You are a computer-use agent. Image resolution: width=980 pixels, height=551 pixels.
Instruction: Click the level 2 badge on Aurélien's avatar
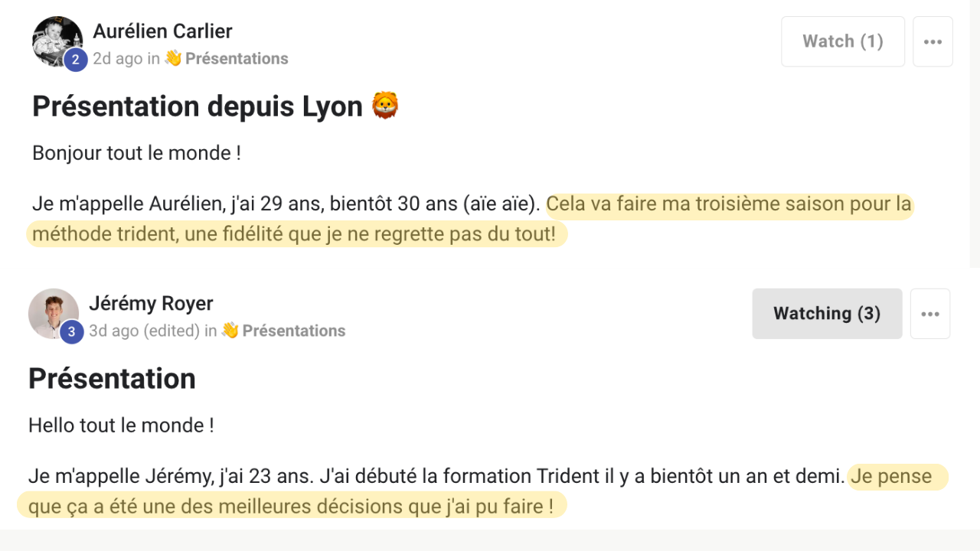point(76,60)
